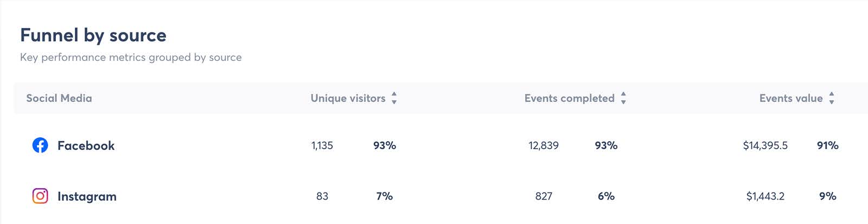Click Facebook events value $14,395.5
Screen dimensions: 868x224
[x=765, y=145]
